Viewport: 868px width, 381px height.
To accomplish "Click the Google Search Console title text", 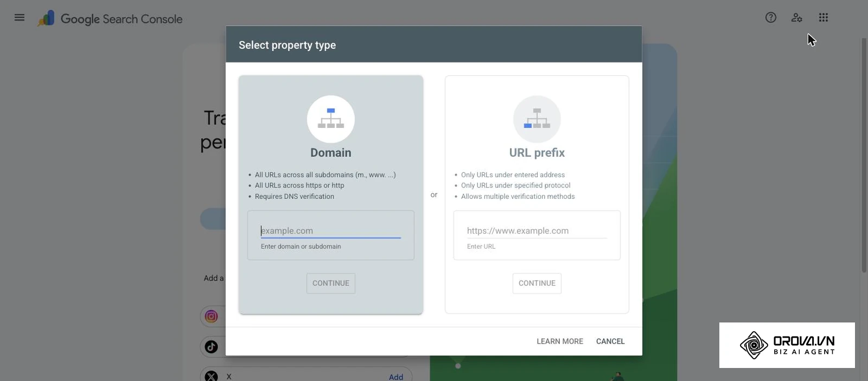I will point(122,19).
